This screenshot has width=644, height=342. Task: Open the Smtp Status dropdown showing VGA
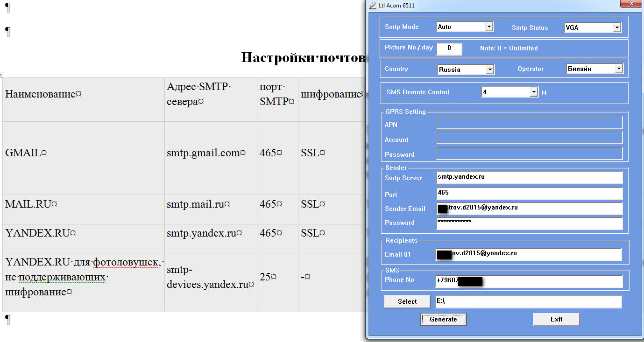point(617,28)
